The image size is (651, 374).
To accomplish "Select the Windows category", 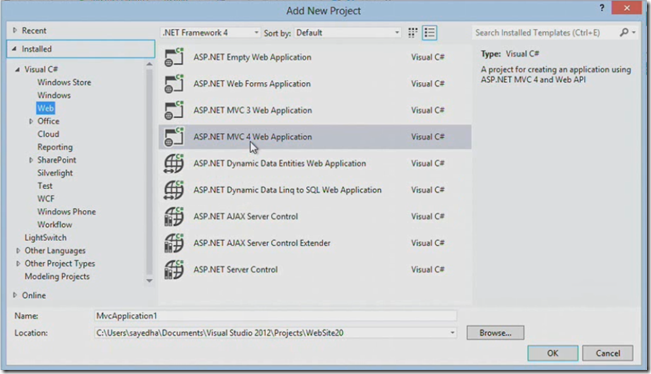I will pos(54,95).
